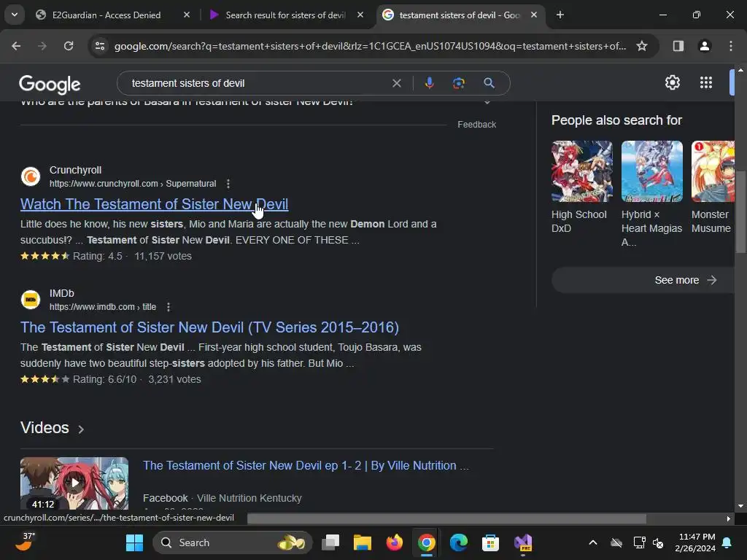Screen dimensions: 747x560
Task: Open the weather widget showing 37°
Action: pos(25,542)
